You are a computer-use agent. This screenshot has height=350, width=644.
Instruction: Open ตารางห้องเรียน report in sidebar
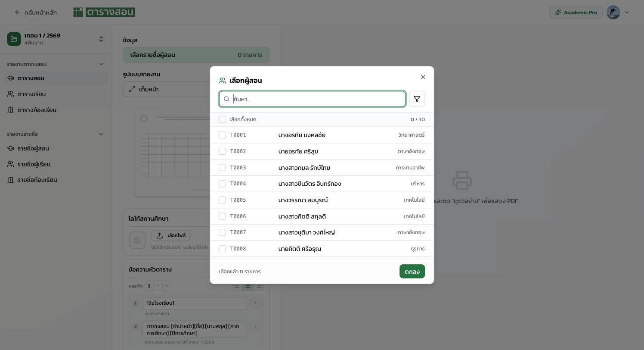point(56,110)
